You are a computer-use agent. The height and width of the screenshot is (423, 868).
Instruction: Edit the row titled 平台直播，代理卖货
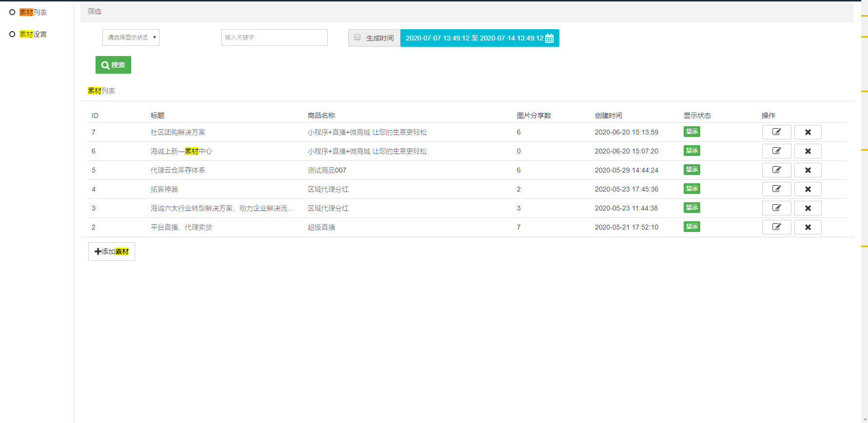pos(776,227)
